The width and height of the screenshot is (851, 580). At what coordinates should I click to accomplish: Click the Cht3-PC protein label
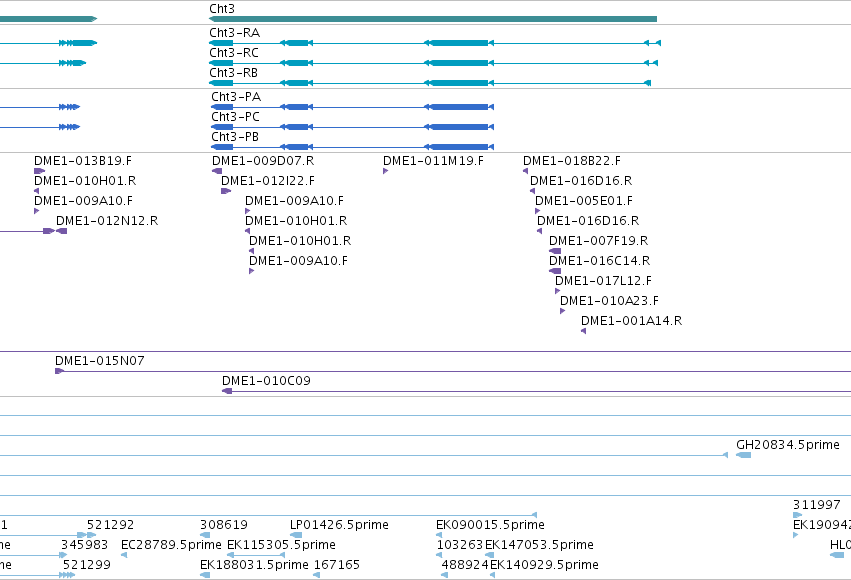[236, 117]
